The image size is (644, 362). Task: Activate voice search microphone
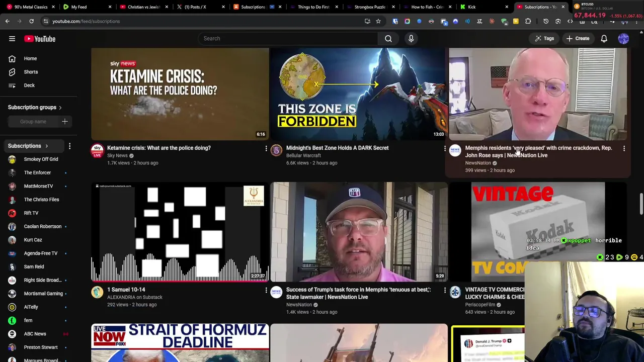411,38
